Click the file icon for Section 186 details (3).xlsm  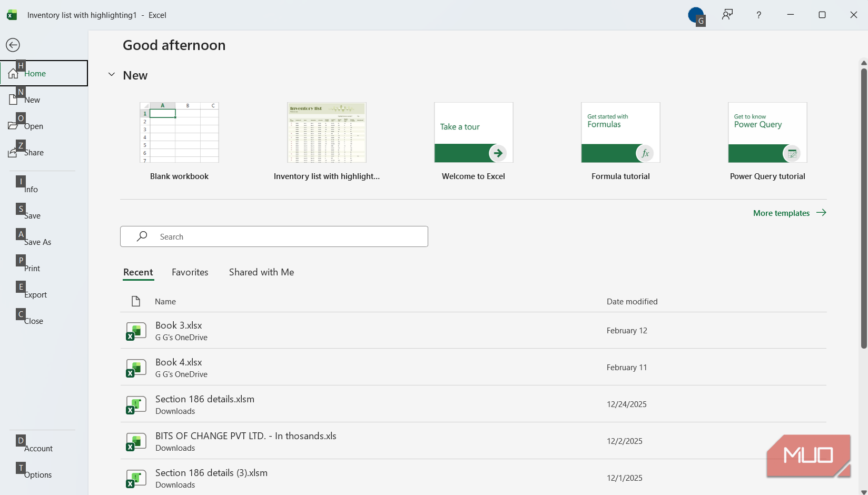136,479
